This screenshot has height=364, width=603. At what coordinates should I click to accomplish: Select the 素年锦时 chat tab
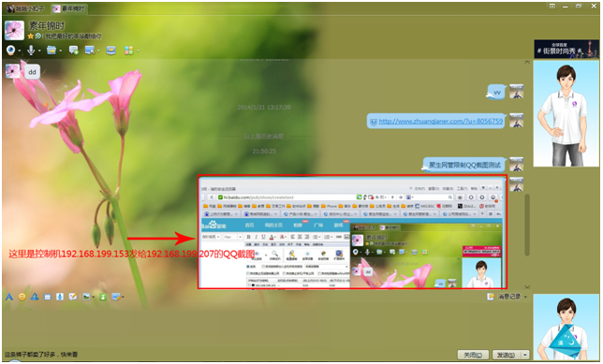click(x=69, y=8)
